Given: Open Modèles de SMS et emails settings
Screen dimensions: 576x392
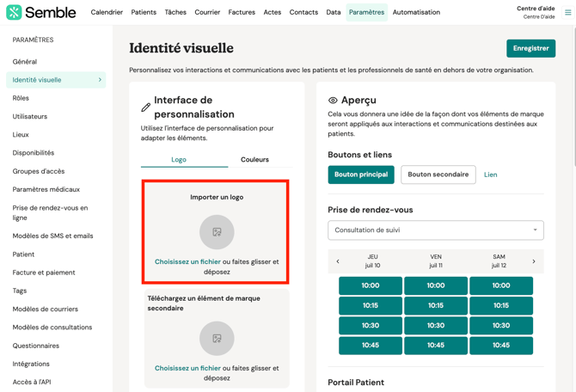Looking at the screenshot, I should click(52, 236).
